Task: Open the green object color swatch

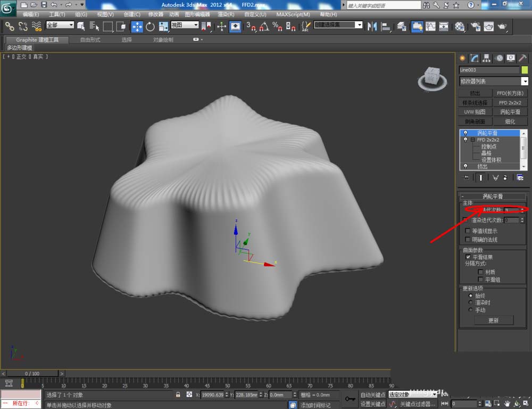Action: [525, 70]
